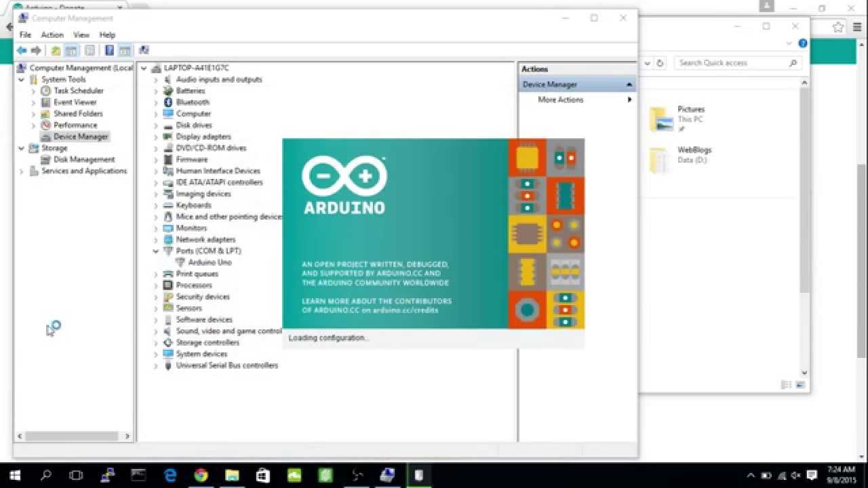Viewport: 868px width, 488px height.
Task: Open Google Chrome from the taskbar
Action: point(201,476)
